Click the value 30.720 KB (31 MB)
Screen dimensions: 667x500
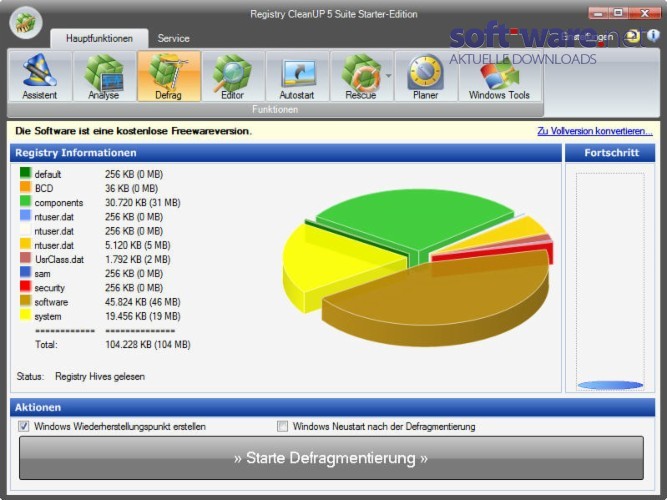tap(143, 203)
